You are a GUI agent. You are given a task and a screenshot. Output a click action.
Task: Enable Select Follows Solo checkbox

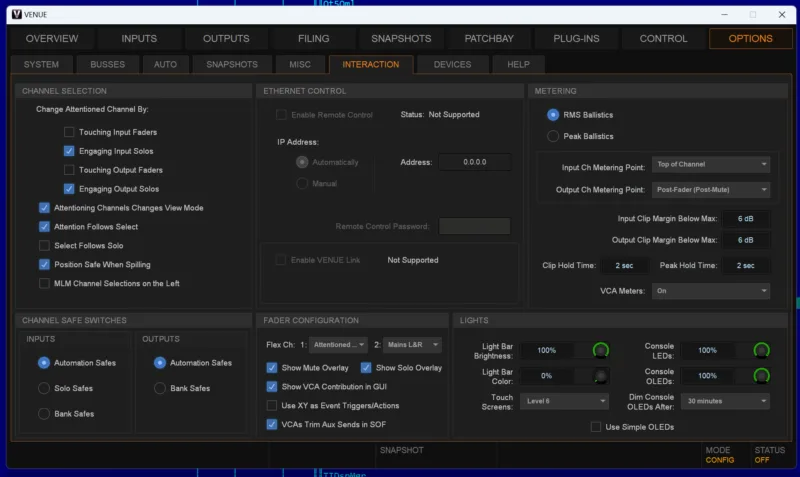click(44, 245)
